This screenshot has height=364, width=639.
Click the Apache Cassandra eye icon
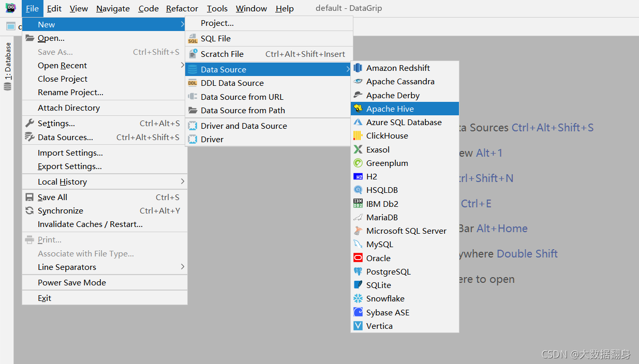click(x=358, y=82)
